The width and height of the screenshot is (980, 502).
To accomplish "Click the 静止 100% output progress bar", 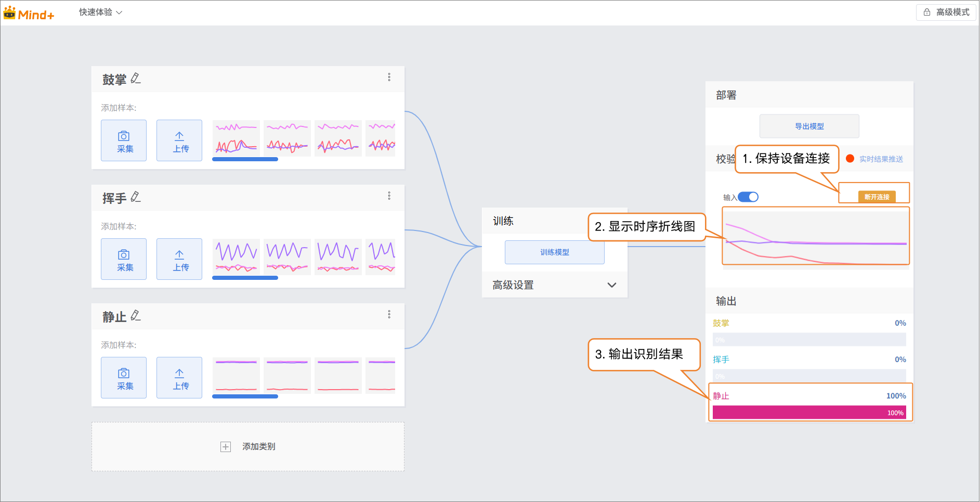I will (x=808, y=413).
